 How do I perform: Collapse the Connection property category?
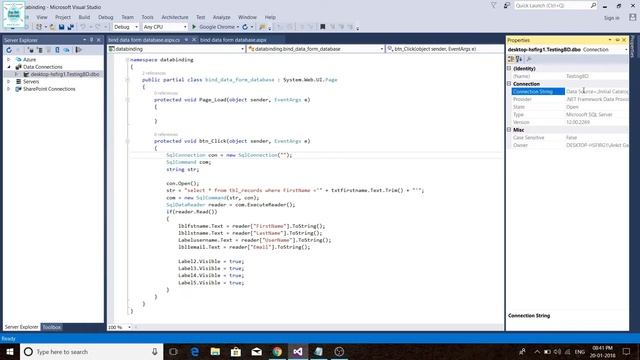(509, 84)
